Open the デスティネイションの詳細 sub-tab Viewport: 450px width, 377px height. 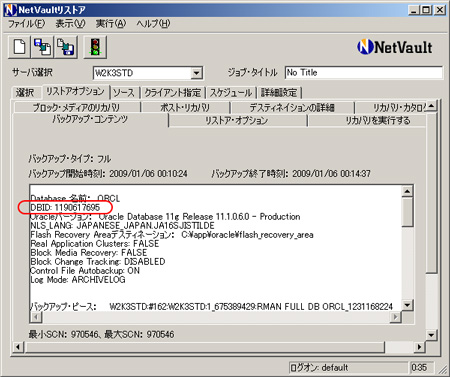pyautogui.click(x=292, y=108)
